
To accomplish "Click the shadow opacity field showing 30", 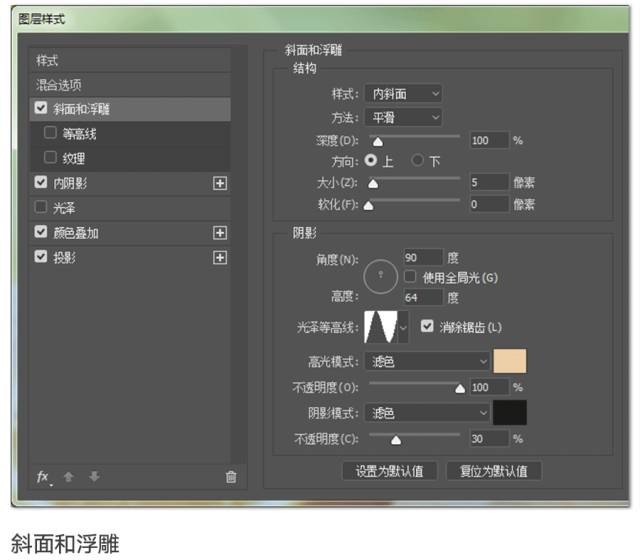I will pos(489,439).
